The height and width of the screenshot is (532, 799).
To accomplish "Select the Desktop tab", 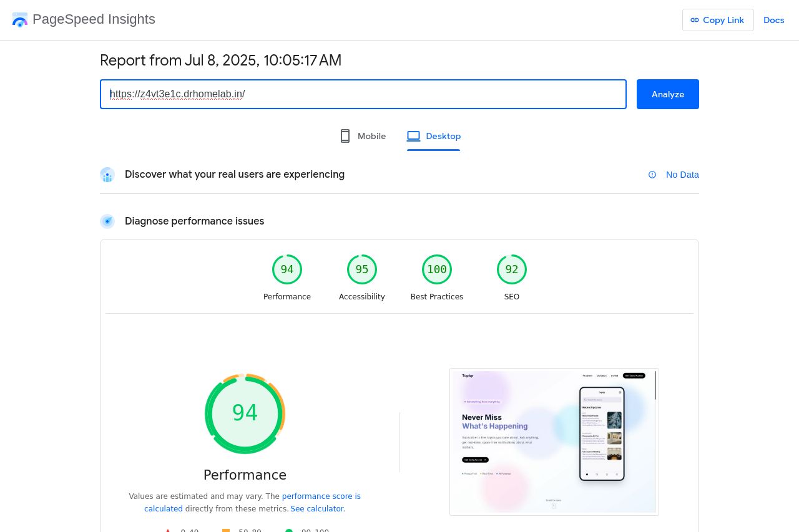I will click(434, 136).
